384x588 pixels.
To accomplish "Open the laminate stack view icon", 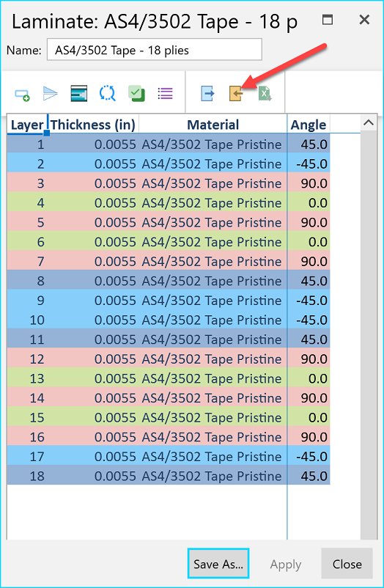I will pyautogui.click(x=78, y=93).
